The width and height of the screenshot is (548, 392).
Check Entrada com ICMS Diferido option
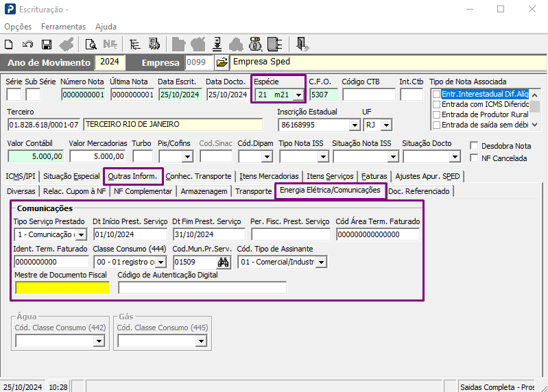pyautogui.click(x=436, y=104)
